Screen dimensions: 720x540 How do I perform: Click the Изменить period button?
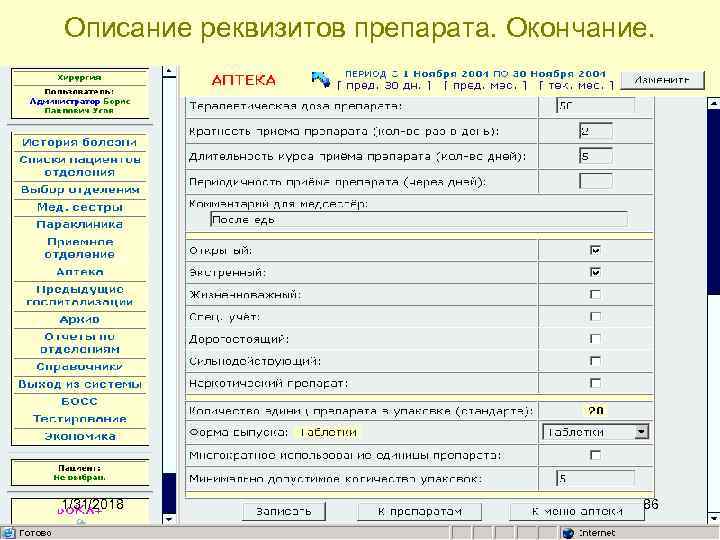(x=662, y=80)
